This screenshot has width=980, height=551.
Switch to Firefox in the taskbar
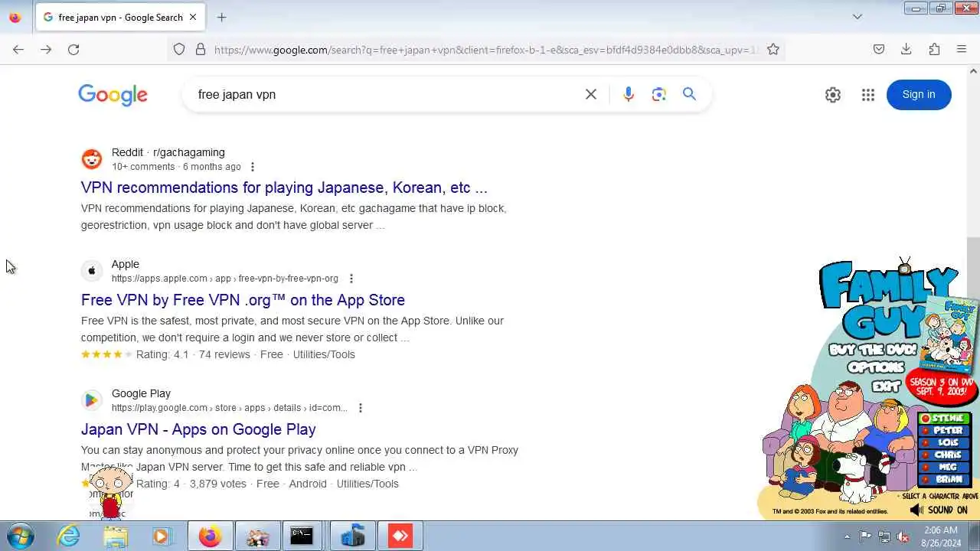[210, 536]
